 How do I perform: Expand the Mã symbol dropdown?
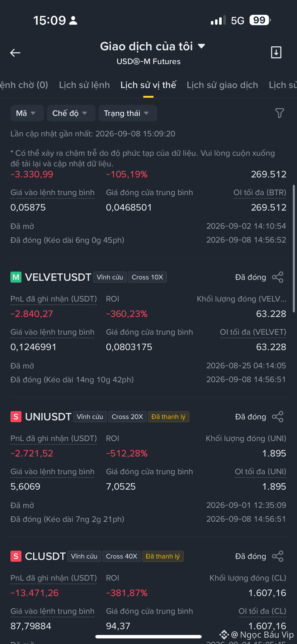[27, 113]
